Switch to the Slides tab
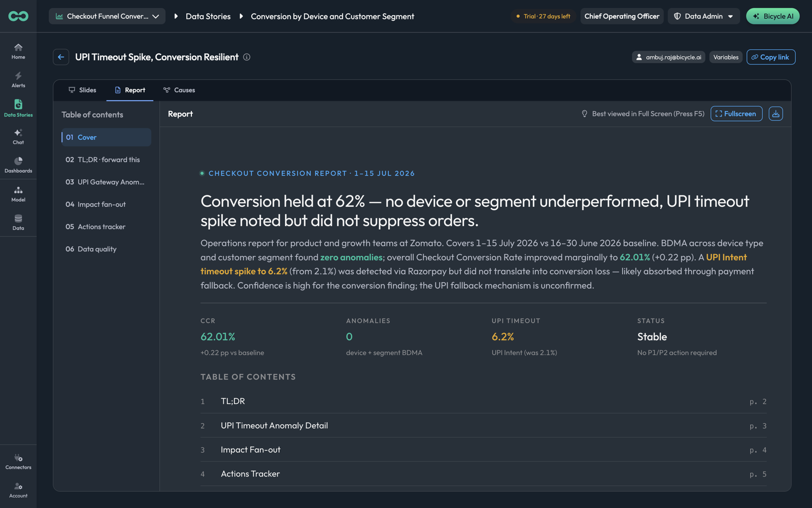 (x=82, y=90)
